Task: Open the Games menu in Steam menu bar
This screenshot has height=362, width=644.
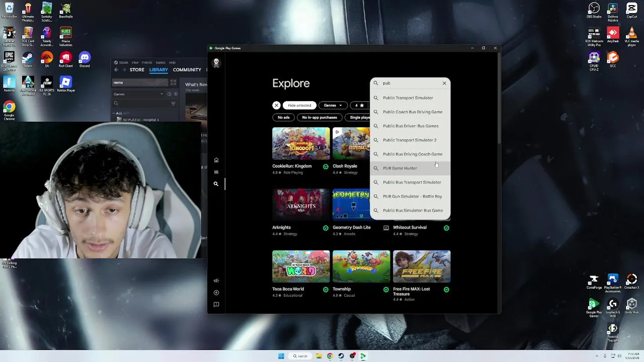Action: point(160,62)
